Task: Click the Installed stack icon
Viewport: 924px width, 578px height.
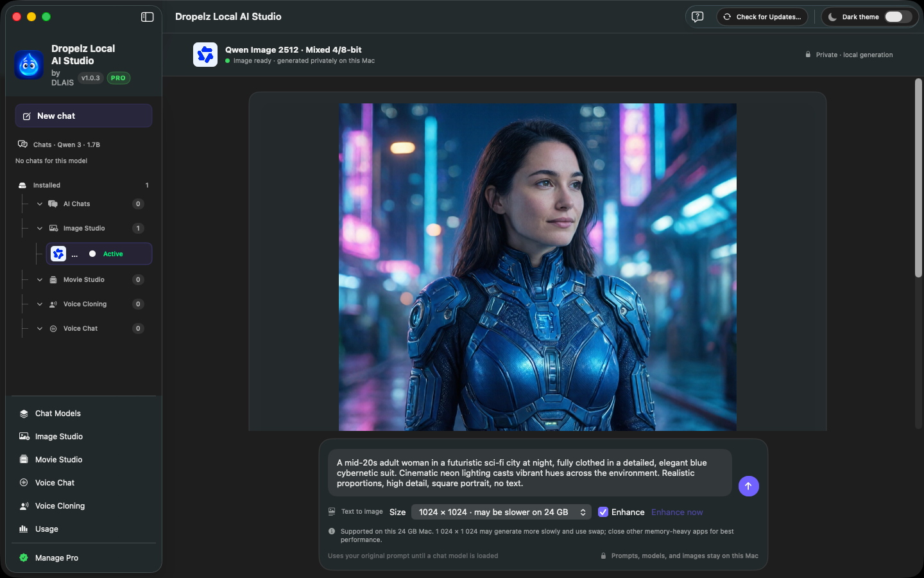Action: [22, 185]
